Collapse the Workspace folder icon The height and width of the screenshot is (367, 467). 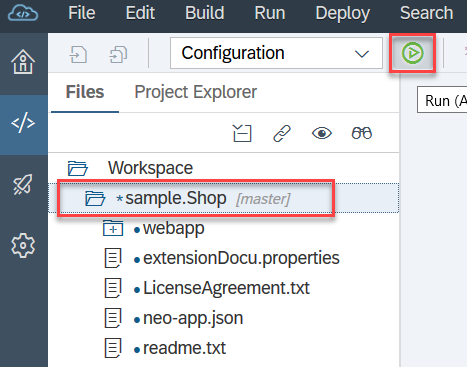click(78, 168)
